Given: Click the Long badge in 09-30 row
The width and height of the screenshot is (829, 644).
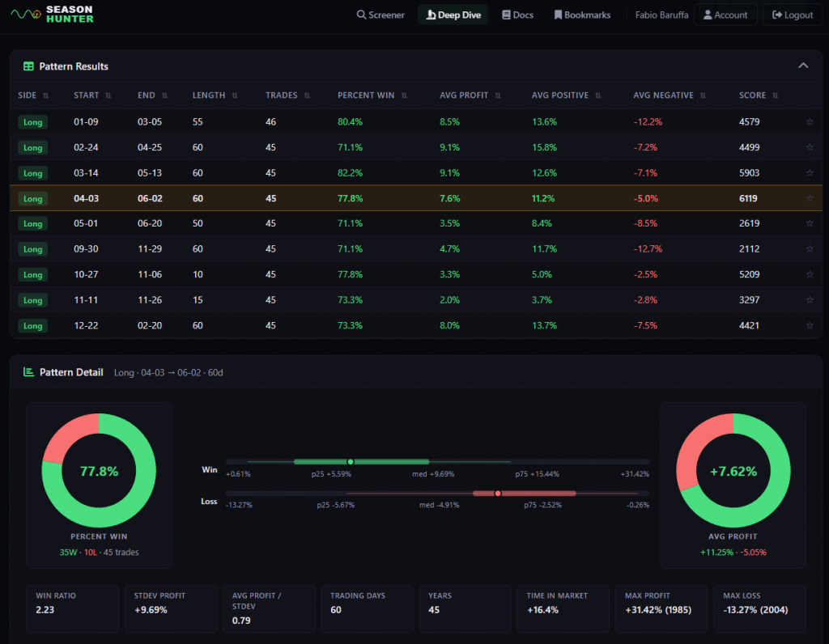Looking at the screenshot, I should coord(32,249).
